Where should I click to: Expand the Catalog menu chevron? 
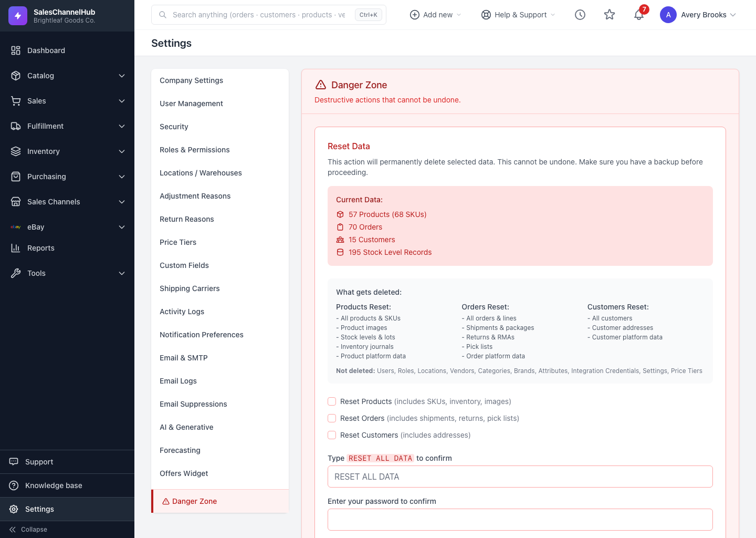[x=122, y=76]
